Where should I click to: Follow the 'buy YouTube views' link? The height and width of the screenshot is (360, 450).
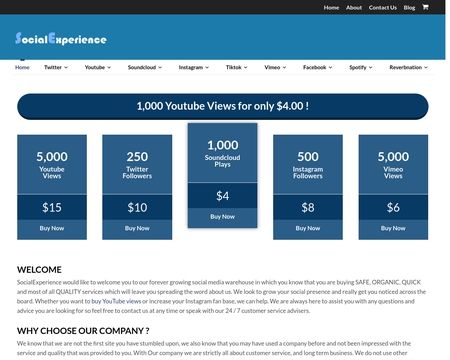coord(116,301)
